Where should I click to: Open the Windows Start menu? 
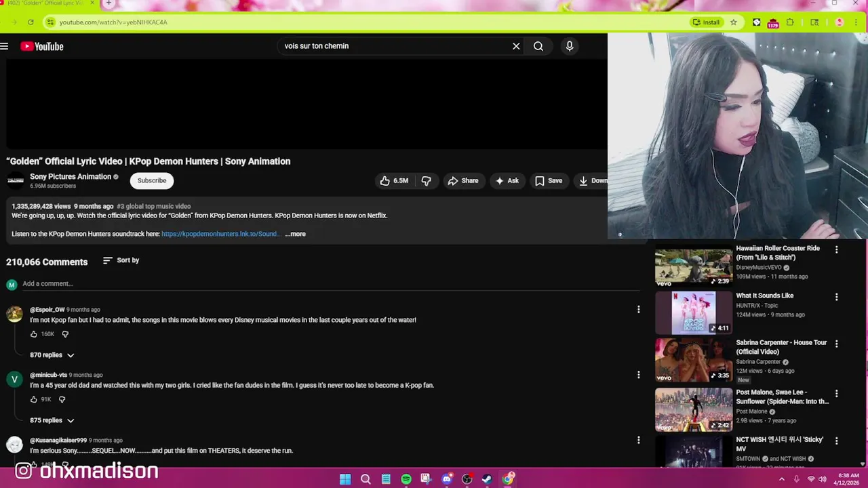pos(345,479)
